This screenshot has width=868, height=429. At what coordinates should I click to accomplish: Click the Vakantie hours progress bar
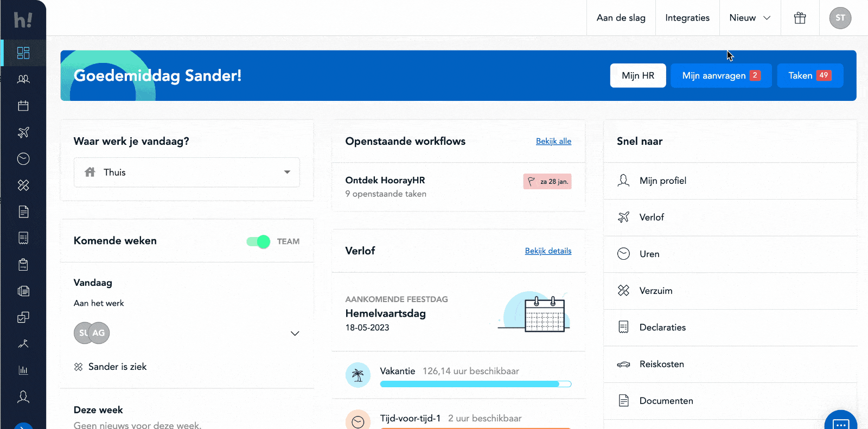(476, 384)
